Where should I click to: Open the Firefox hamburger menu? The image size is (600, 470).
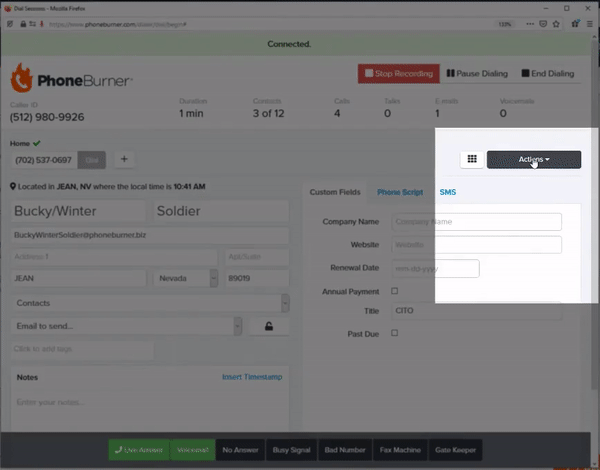tap(589, 24)
